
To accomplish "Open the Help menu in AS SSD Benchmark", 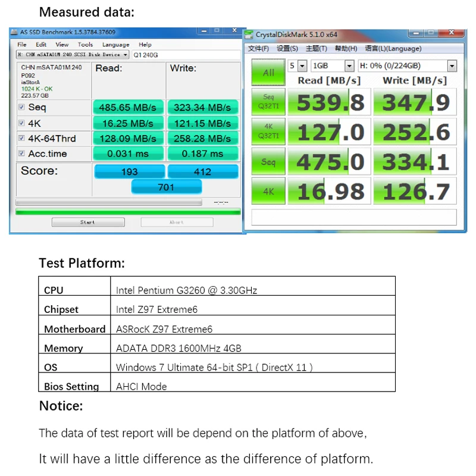I will [145, 44].
